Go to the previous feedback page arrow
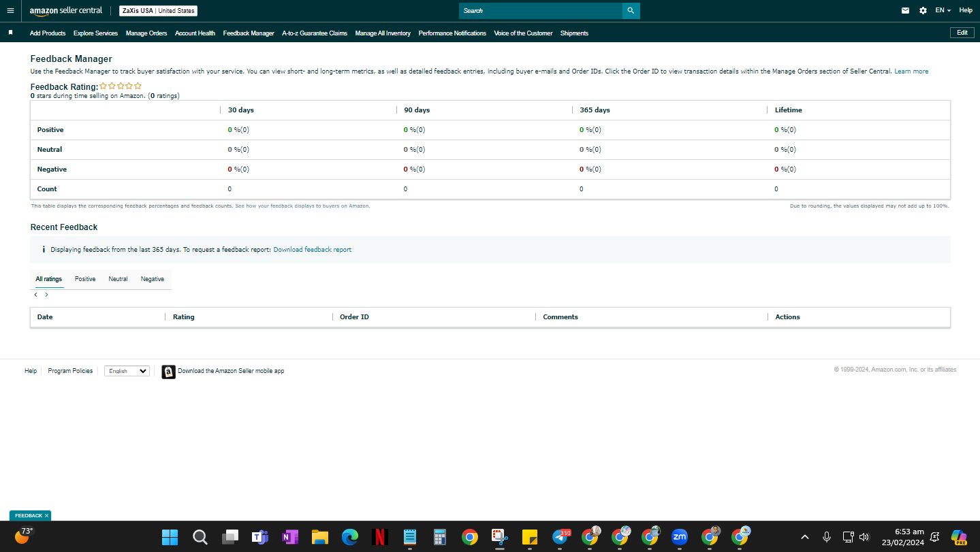The height and width of the screenshot is (552, 980). pyautogui.click(x=35, y=295)
